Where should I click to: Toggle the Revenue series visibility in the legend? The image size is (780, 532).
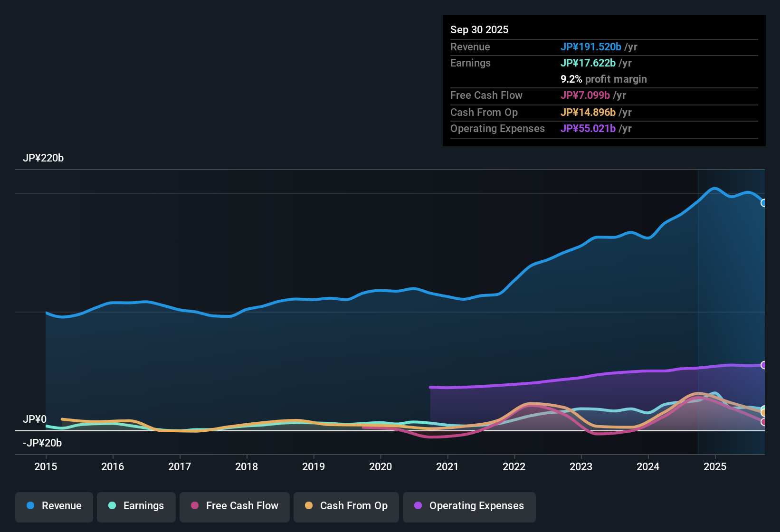point(54,506)
